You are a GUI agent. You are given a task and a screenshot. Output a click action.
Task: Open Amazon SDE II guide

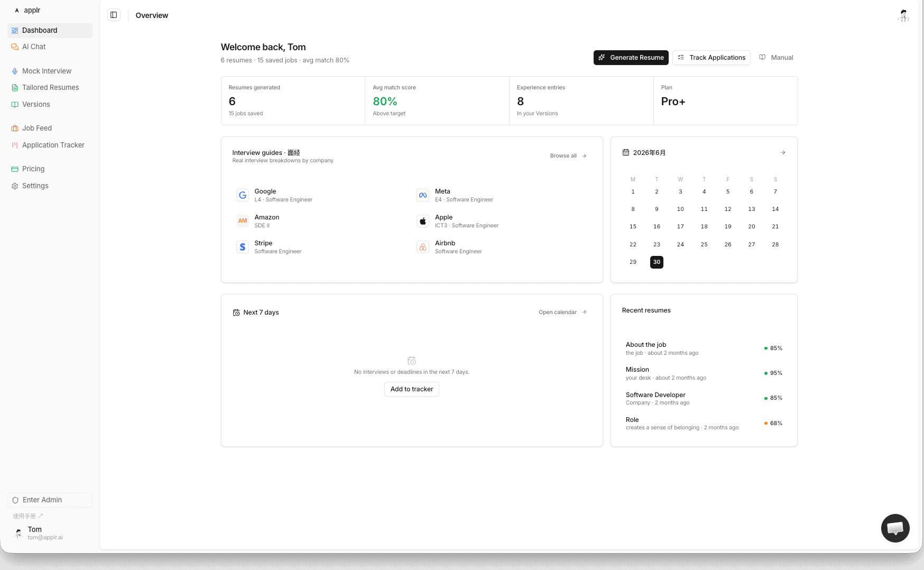pyautogui.click(x=321, y=221)
